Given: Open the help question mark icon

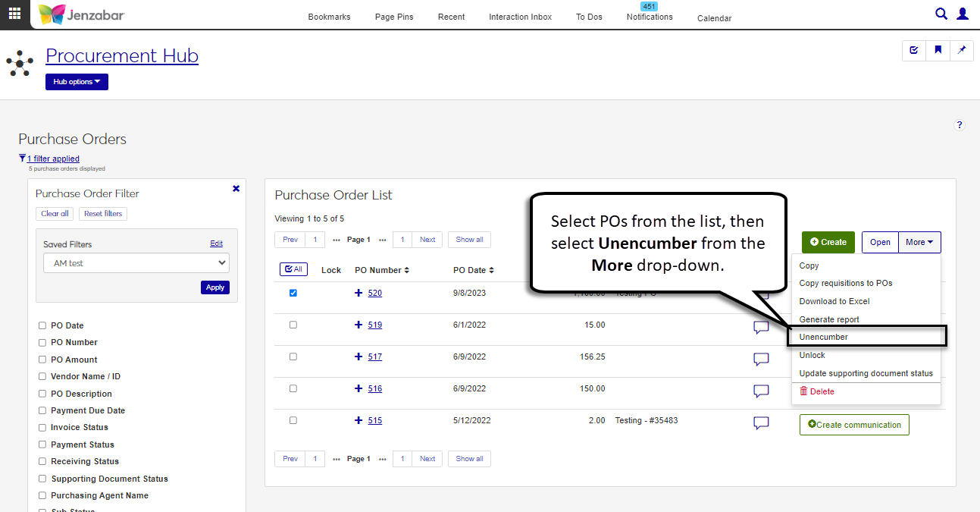Looking at the screenshot, I should pyautogui.click(x=960, y=125).
